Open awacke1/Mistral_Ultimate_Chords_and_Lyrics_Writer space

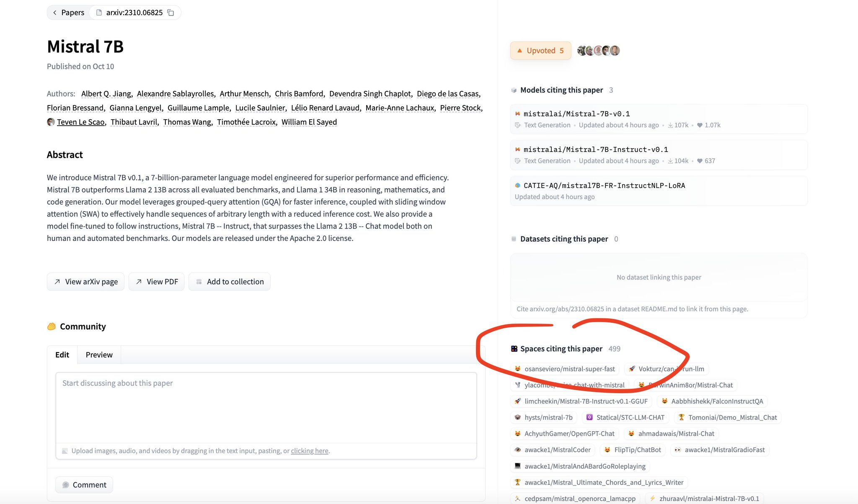(x=599, y=483)
